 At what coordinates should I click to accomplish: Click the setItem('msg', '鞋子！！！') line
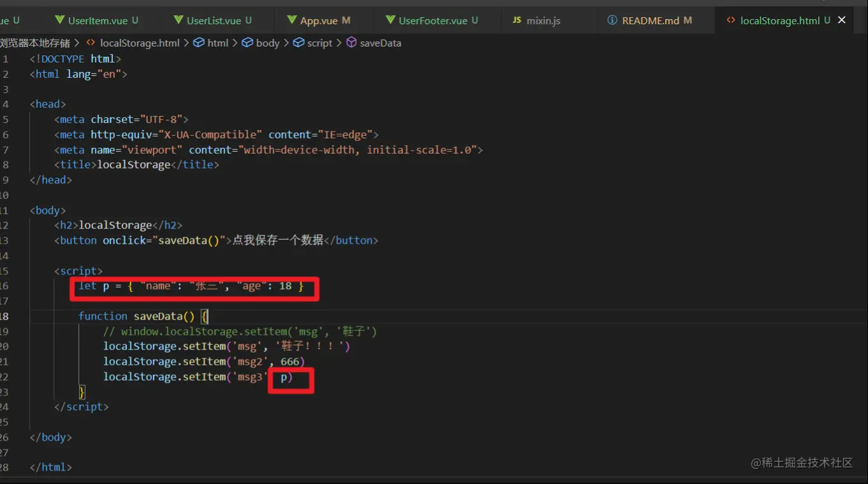[x=226, y=346]
